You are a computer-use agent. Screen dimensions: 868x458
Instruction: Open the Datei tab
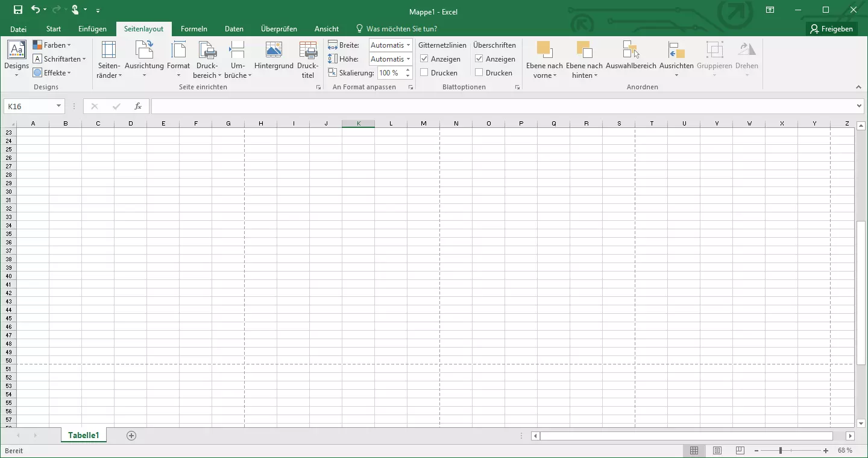pos(19,29)
